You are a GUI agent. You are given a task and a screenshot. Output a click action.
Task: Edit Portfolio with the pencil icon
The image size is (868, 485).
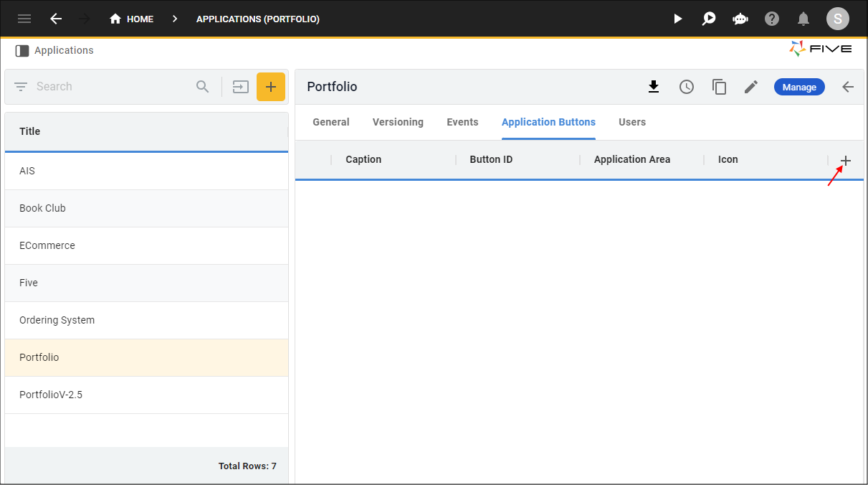(x=750, y=86)
